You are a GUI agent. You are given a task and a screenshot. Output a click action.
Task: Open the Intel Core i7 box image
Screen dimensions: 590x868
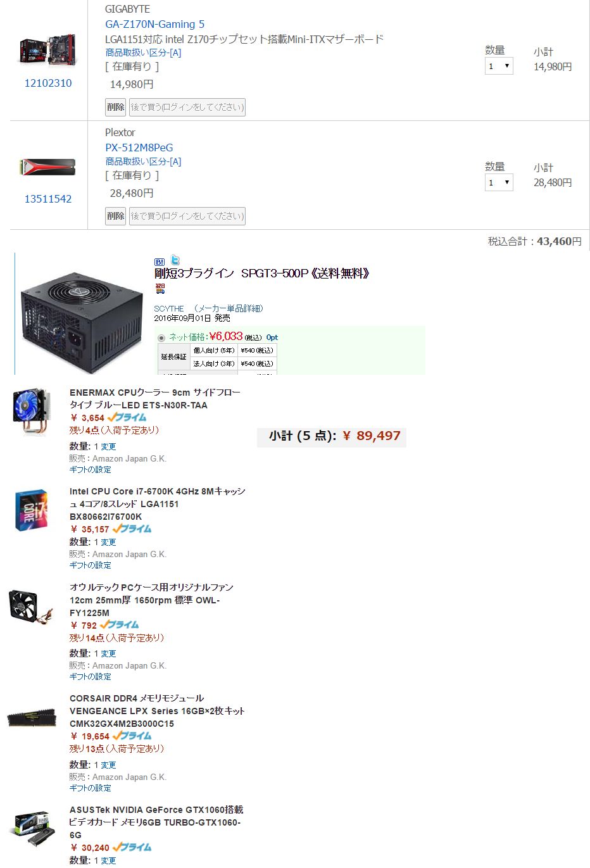coord(31,511)
